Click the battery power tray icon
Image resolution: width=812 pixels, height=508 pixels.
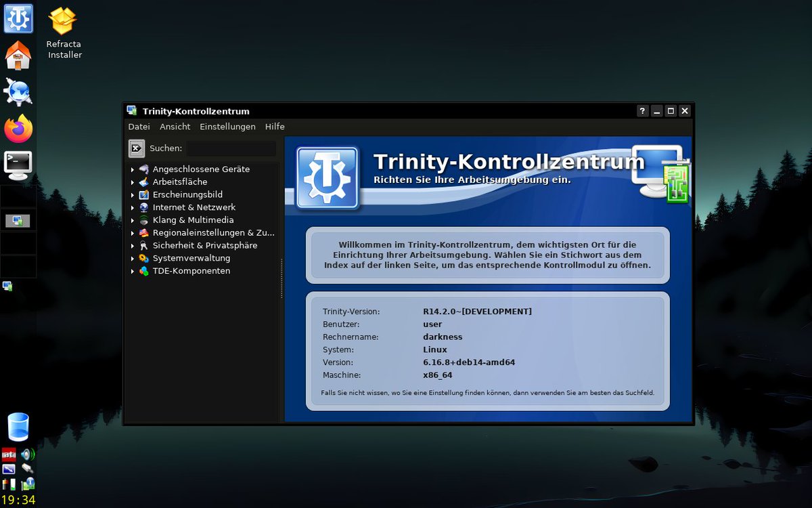pyautogui.click(x=9, y=484)
